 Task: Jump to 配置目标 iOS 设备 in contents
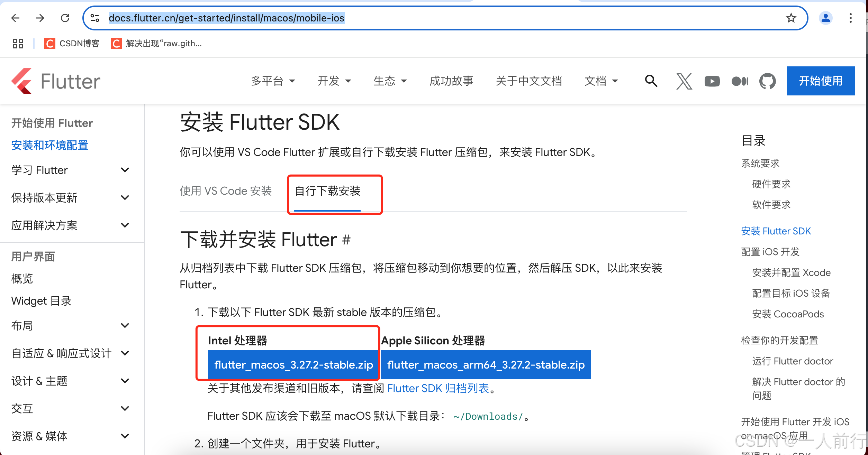pos(791,293)
